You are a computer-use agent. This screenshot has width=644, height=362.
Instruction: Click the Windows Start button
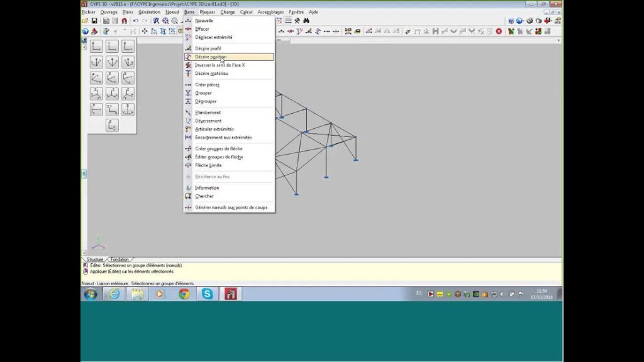tap(91, 293)
